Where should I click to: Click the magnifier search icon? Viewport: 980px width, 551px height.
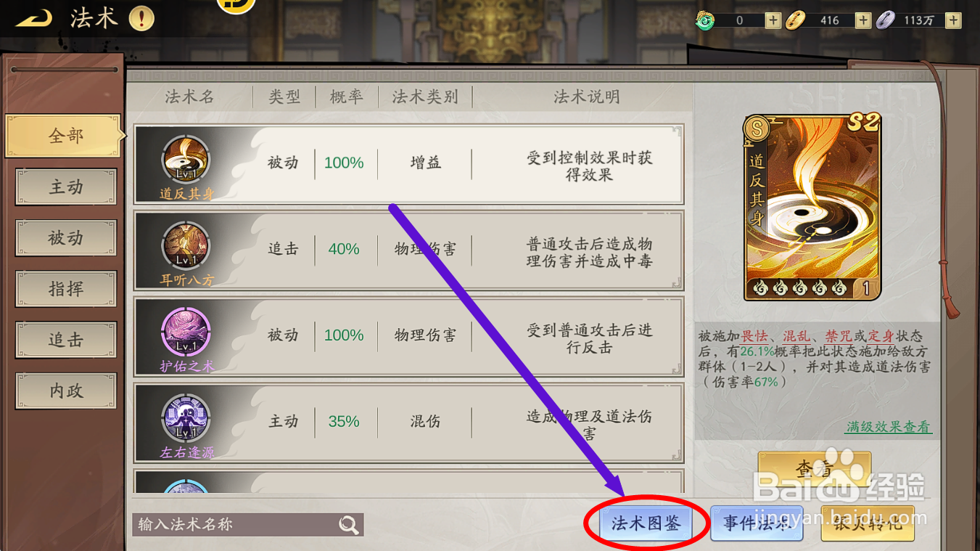pos(349,524)
